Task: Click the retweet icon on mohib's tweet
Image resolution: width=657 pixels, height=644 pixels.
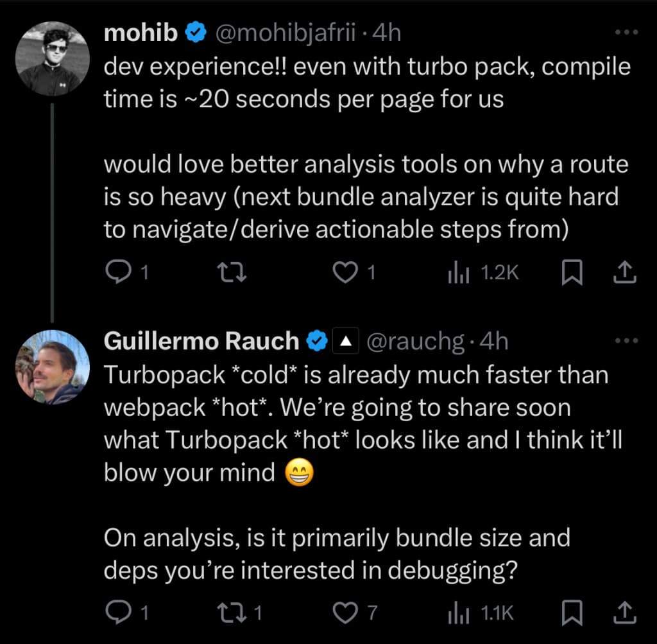Action: (x=232, y=272)
